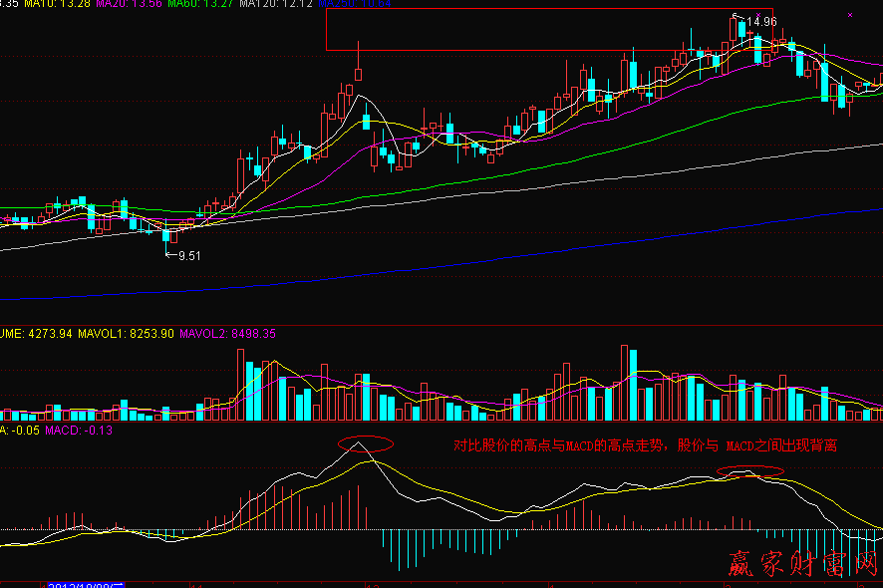
Task: Expand the volume pane divider
Action: tap(441, 326)
